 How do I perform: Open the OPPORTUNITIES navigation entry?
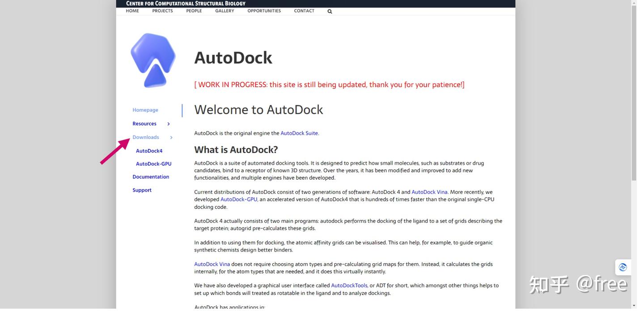click(264, 11)
